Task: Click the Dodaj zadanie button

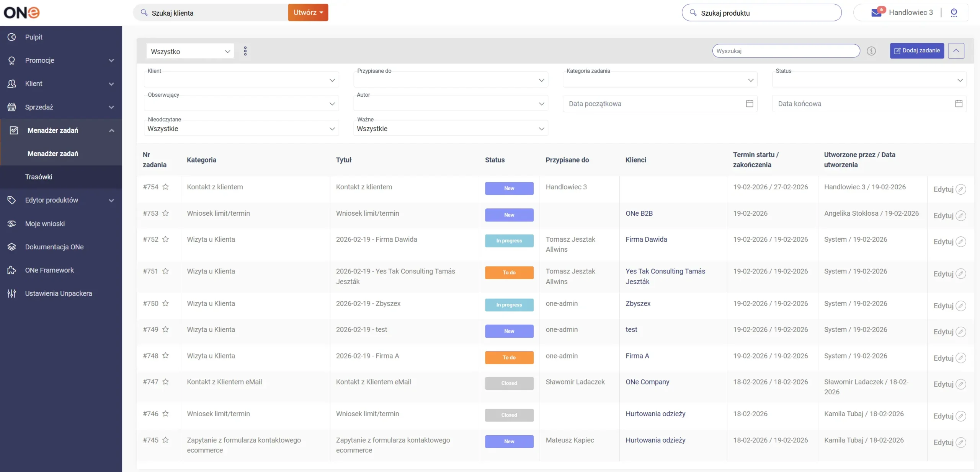Action: click(916, 50)
